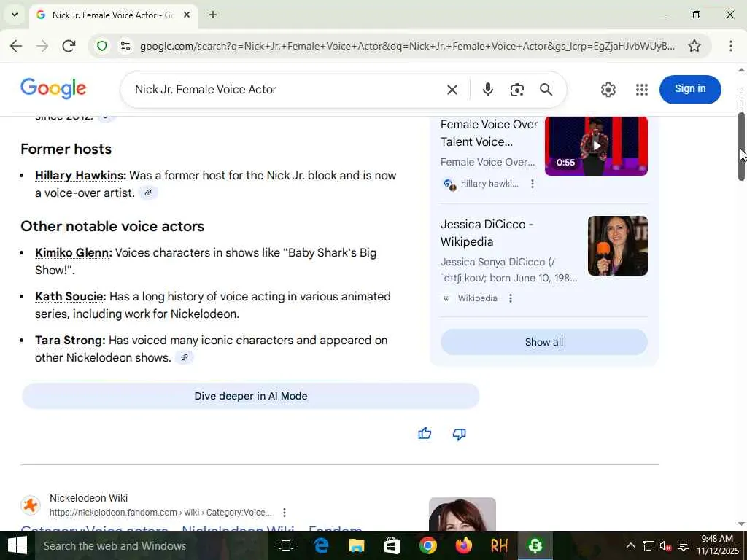Click the Nickelodeon Wiki favicon
The height and width of the screenshot is (560, 747).
pos(31,505)
